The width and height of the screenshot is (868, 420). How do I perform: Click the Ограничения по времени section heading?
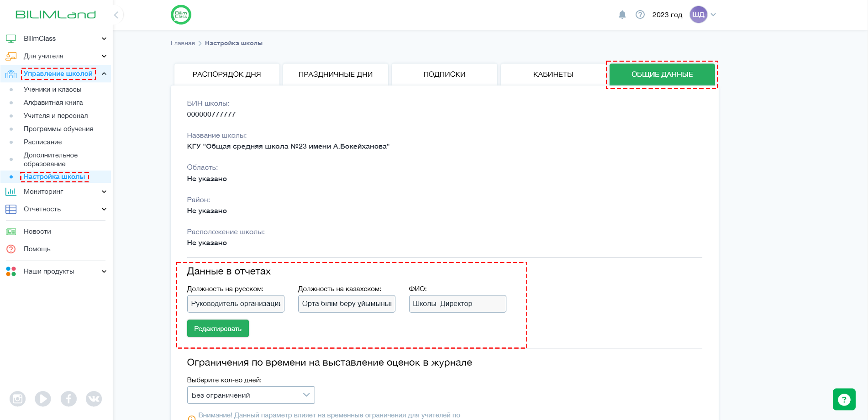tap(329, 362)
